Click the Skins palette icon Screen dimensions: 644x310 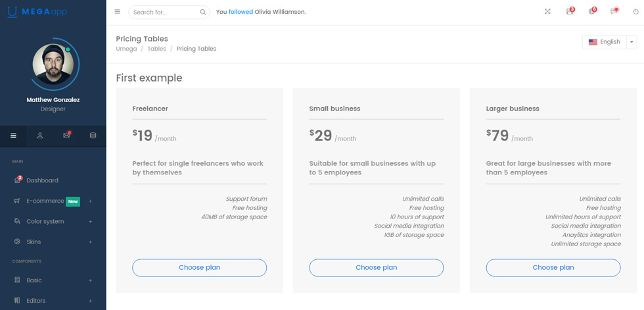(x=17, y=242)
